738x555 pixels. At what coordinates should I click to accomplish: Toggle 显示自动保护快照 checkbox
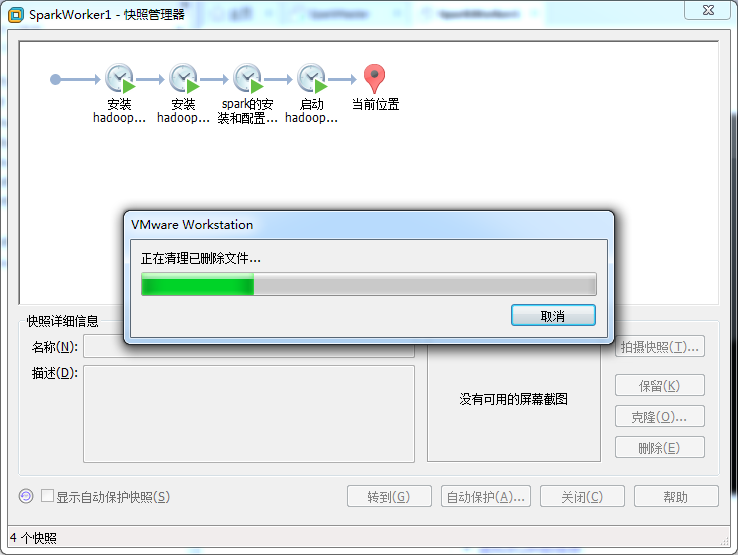47,496
